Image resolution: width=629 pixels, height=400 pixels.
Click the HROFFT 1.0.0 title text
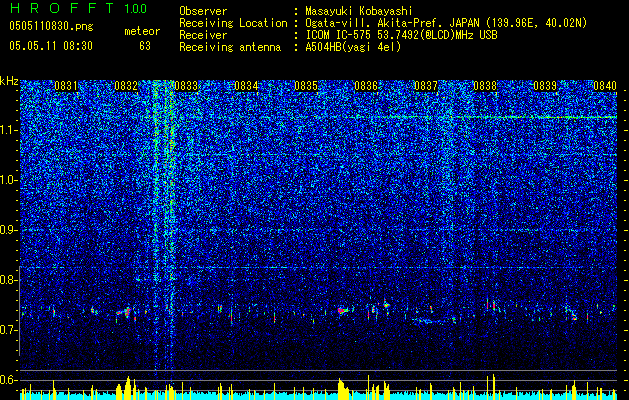tap(78, 8)
